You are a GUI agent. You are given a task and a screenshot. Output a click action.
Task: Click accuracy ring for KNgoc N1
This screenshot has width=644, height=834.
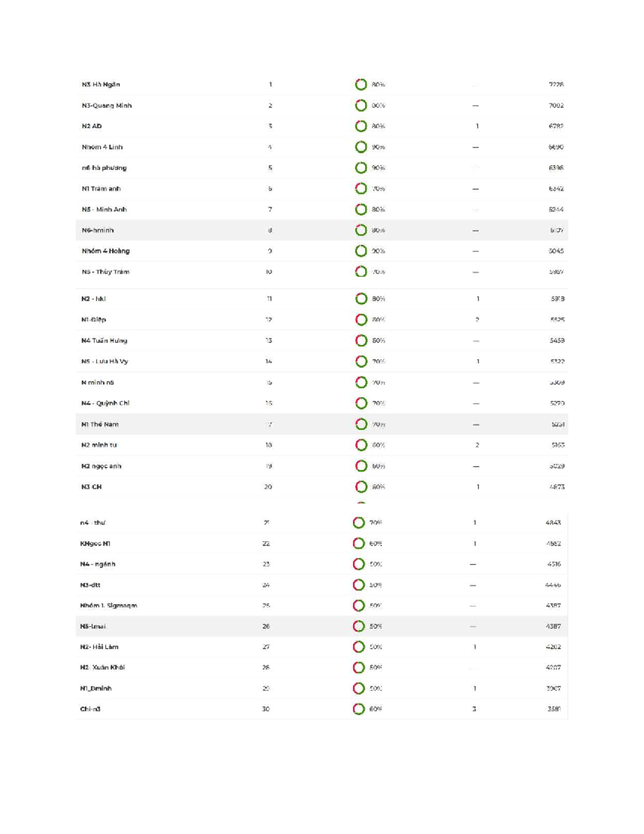click(x=358, y=543)
